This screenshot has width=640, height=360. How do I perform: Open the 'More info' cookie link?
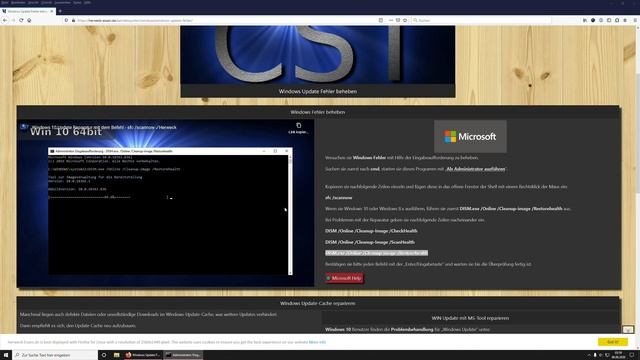pyautogui.click(x=318, y=342)
